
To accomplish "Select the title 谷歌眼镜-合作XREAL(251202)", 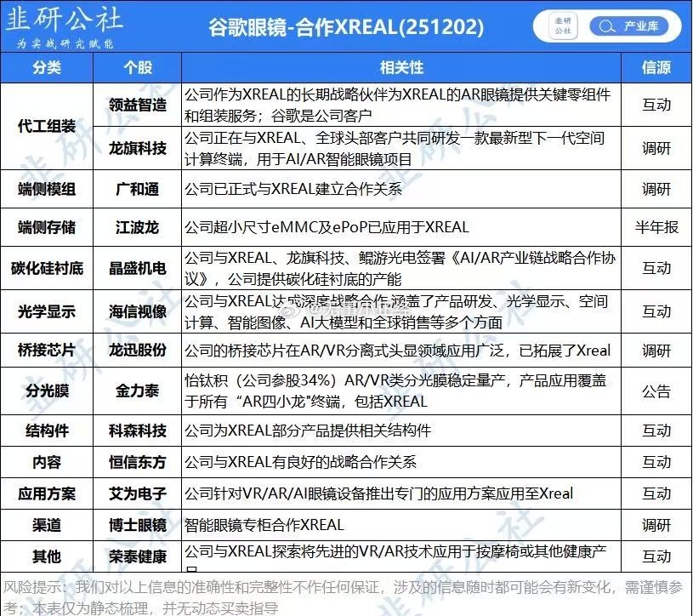I will [x=346, y=27].
